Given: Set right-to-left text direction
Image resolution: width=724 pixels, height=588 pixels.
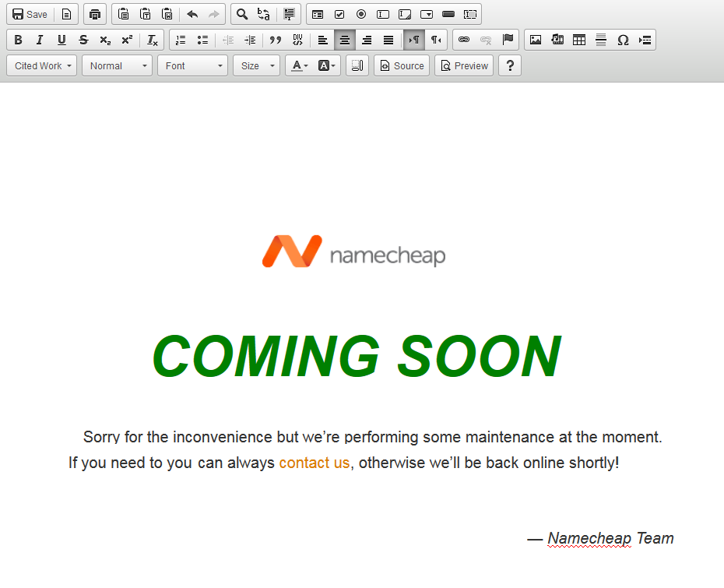Looking at the screenshot, I should 436,40.
